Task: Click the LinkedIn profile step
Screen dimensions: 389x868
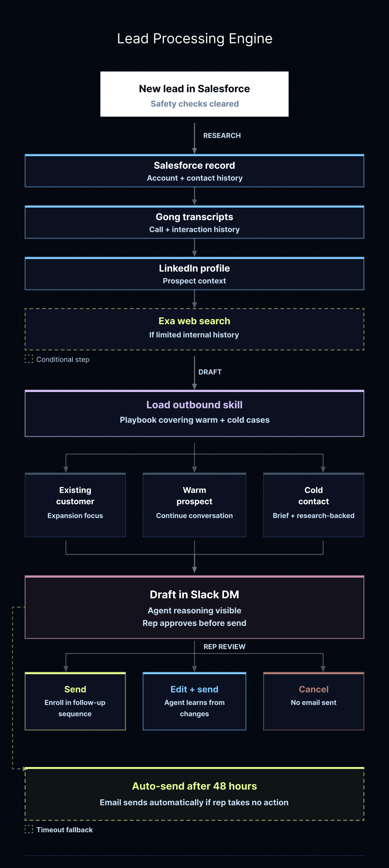Action: click(194, 274)
